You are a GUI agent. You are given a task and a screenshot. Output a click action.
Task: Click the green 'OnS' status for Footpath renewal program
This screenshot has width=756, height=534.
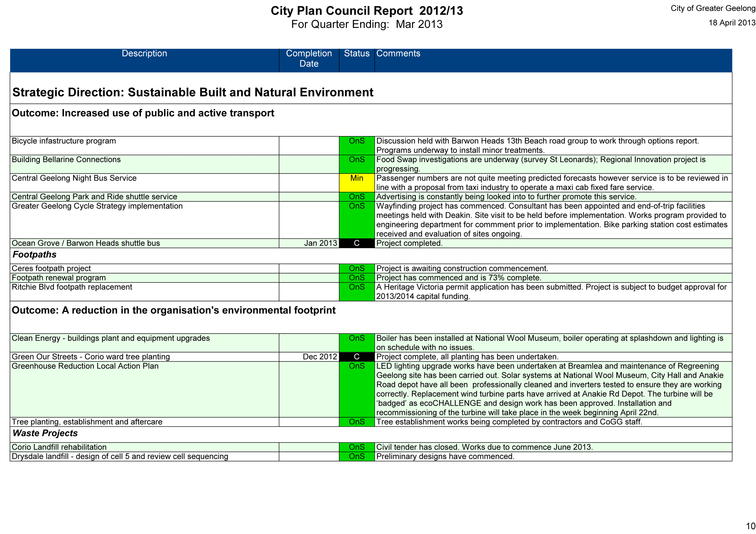[x=357, y=278]
